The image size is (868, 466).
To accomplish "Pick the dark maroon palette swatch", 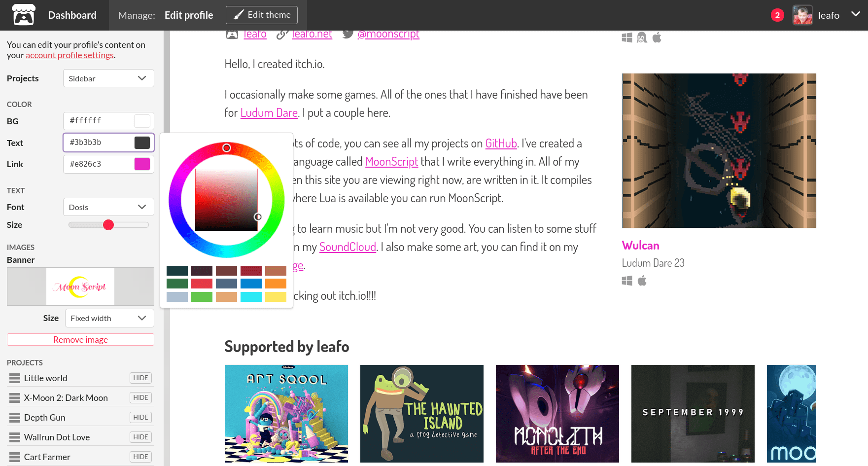I will point(202,271).
